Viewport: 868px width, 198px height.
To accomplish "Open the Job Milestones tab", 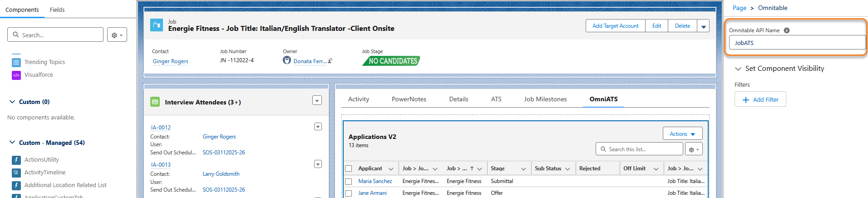I will pyautogui.click(x=545, y=99).
